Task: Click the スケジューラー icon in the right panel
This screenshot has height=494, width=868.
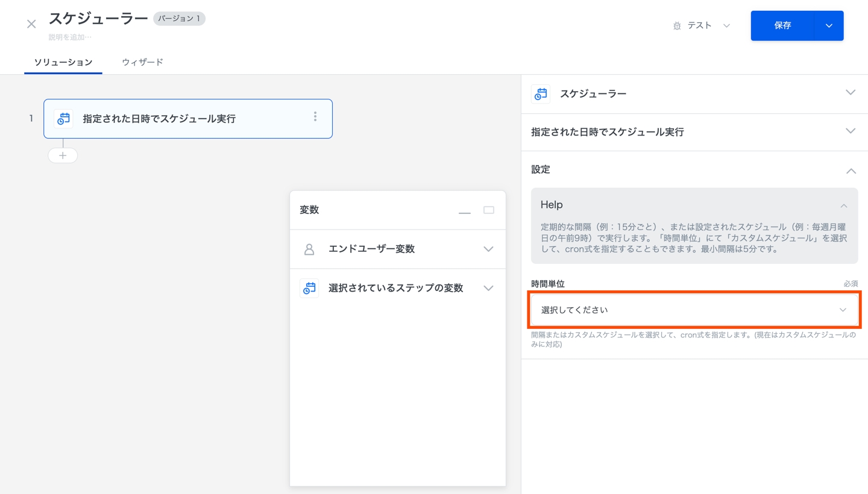Action: point(541,94)
